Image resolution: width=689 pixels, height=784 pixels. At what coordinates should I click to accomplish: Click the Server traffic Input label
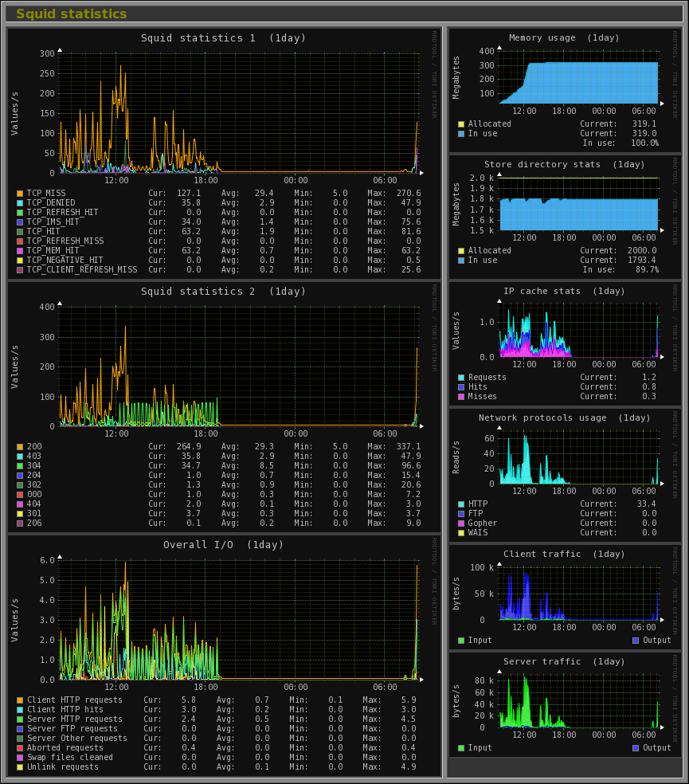480,748
